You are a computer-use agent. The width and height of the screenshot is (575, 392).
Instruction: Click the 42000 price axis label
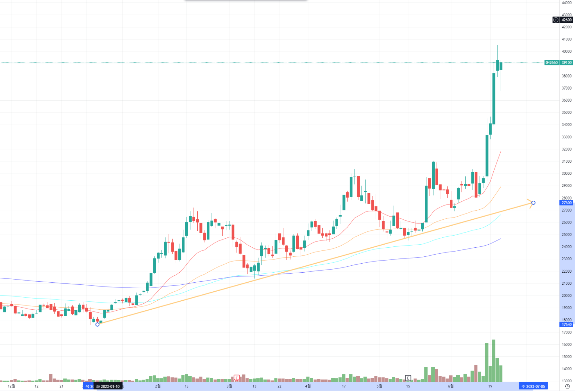tap(567, 27)
